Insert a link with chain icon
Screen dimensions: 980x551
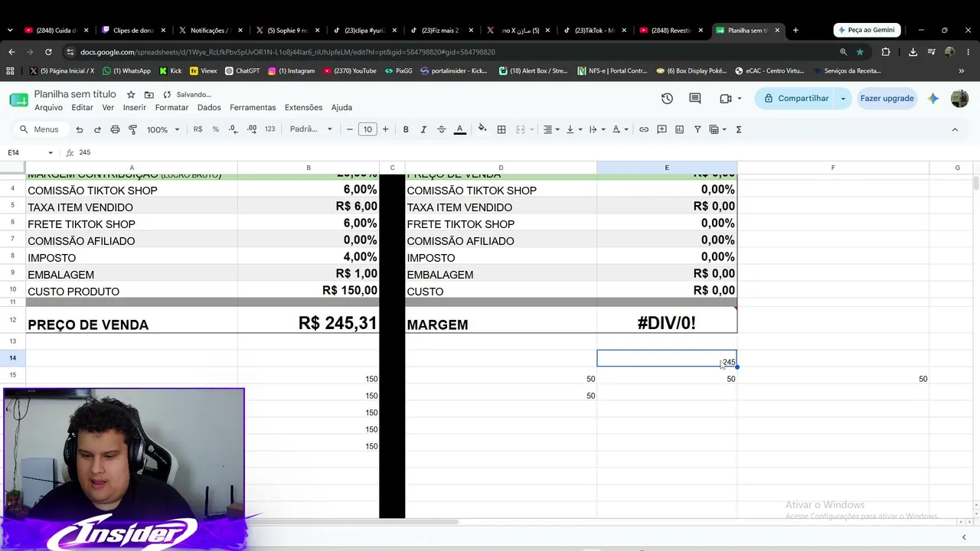[x=644, y=129]
